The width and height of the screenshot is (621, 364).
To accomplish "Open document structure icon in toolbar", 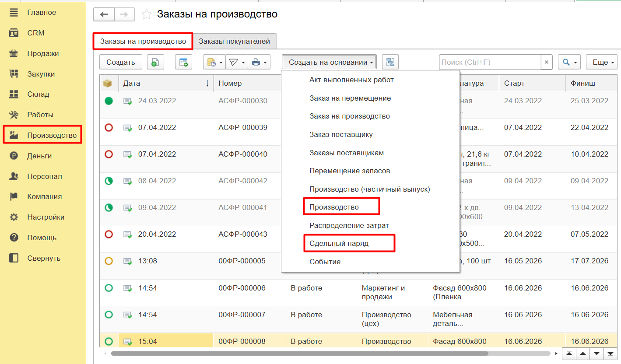I will 390,62.
